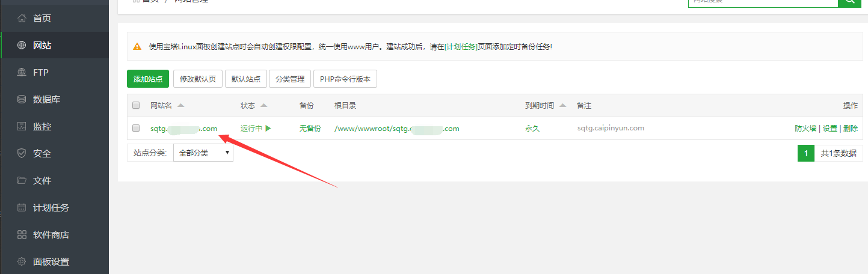Image resolution: width=868 pixels, height=274 pixels.
Task: Click the FTP icon in sidebar
Action: 22,73
